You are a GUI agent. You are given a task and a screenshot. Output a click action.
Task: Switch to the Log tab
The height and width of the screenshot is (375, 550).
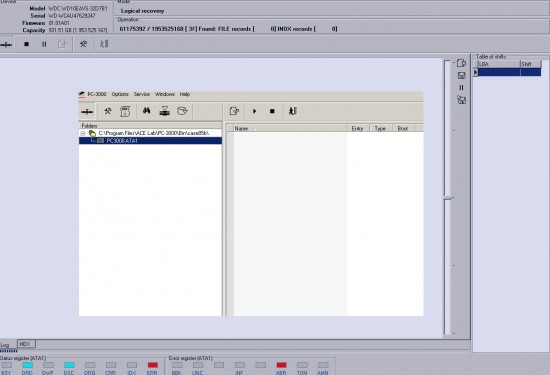tap(5, 345)
